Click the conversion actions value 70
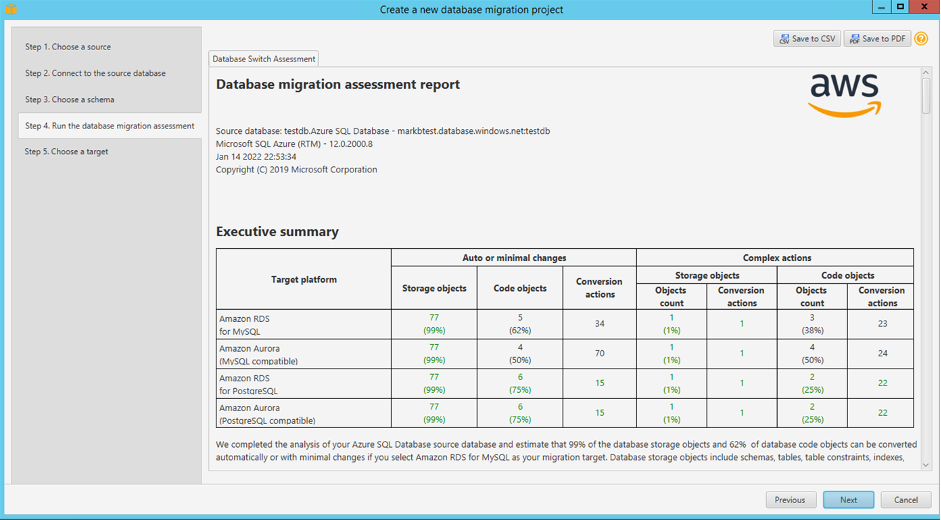This screenshot has height=520, width=941. tap(600, 354)
